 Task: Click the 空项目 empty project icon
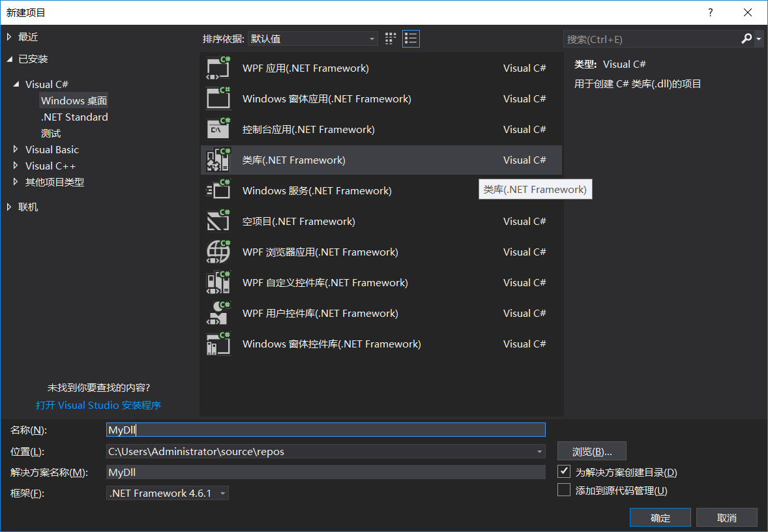pyautogui.click(x=218, y=221)
